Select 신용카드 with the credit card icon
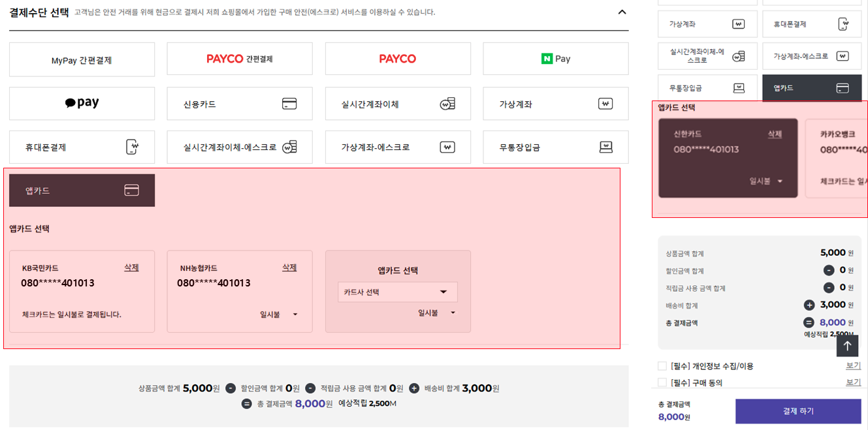868x430 pixels. (x=240, y=104)
